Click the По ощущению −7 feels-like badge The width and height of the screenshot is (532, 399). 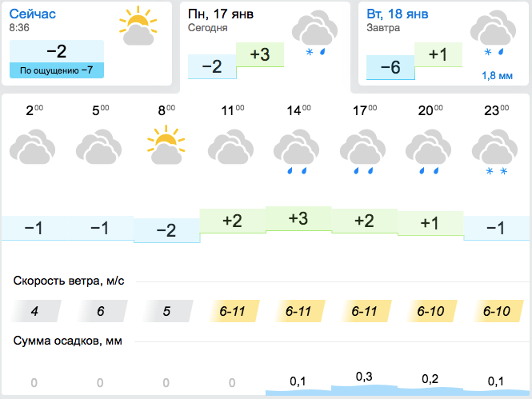coord(56,70)
